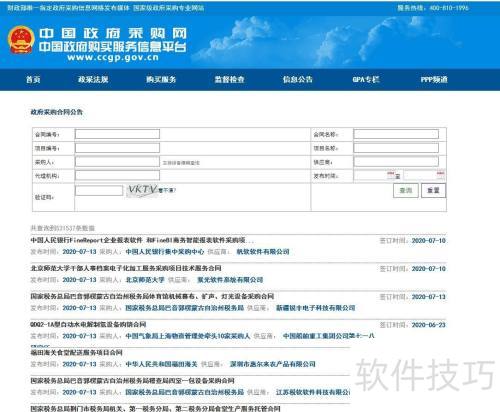The height and width of the screenshot is (412, 500).
Task: Click supplier 中国船舶重工集团公司第七一八
Action: pyautogui.click(x=328, y=336)
